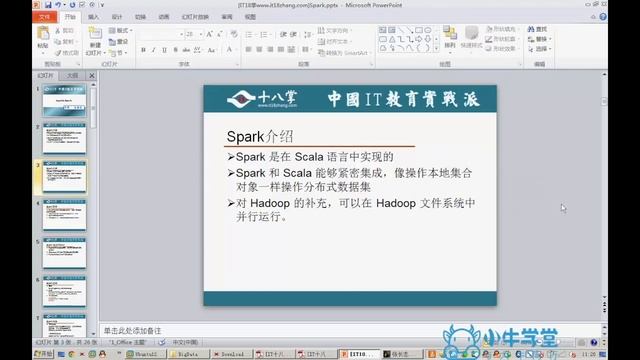Cut selection with the scissors icon
Image resolution: width=640 pixels, height=360 pixels.
58,31
